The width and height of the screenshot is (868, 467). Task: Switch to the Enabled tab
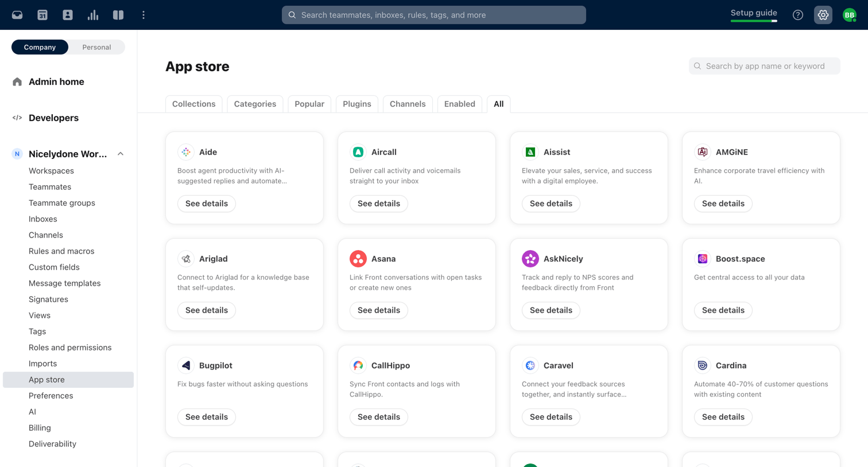pyautogui.click(x=460, y=104)
